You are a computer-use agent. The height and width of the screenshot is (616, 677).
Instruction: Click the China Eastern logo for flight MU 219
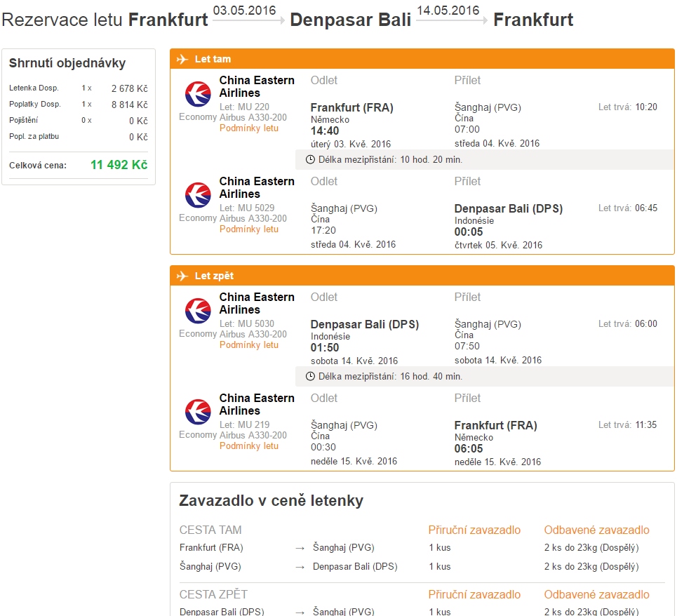pos(198,411)
